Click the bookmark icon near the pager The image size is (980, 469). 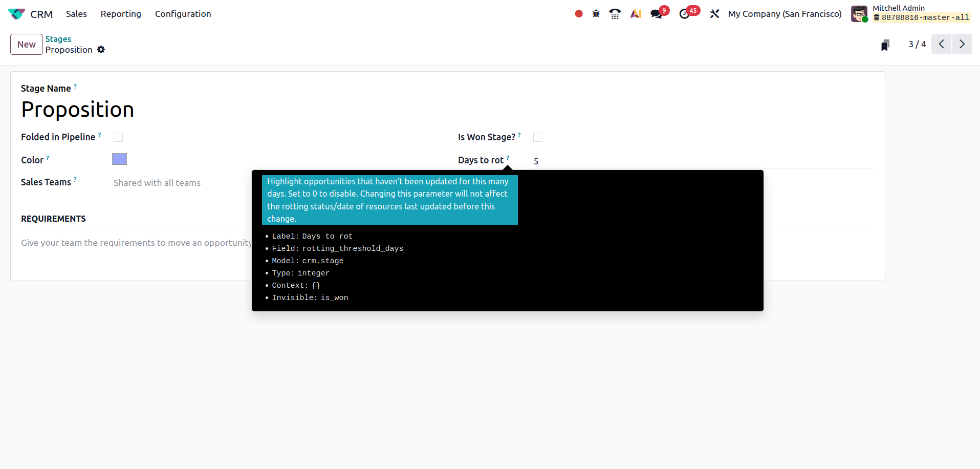[885, 45]
